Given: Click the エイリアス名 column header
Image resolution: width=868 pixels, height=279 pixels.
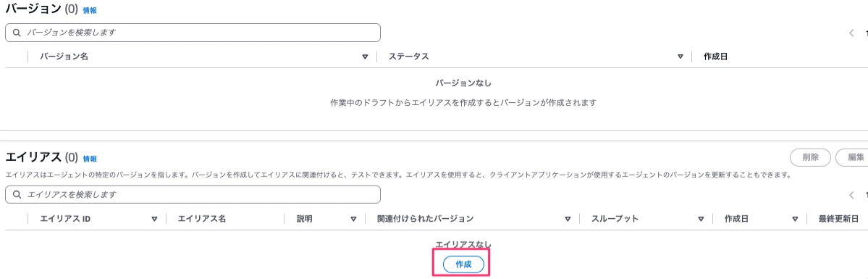Looking at the screenshot, I should point(202,219).
